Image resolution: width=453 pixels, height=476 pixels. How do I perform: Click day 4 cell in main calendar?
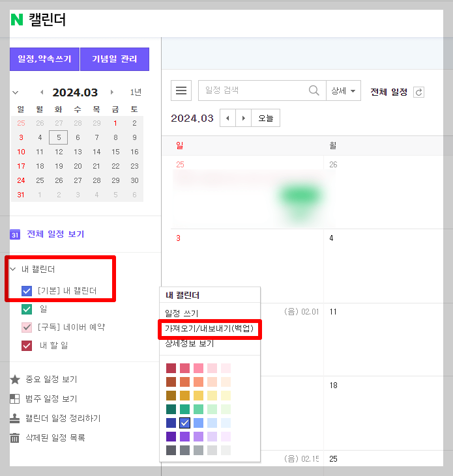point(388,266)
